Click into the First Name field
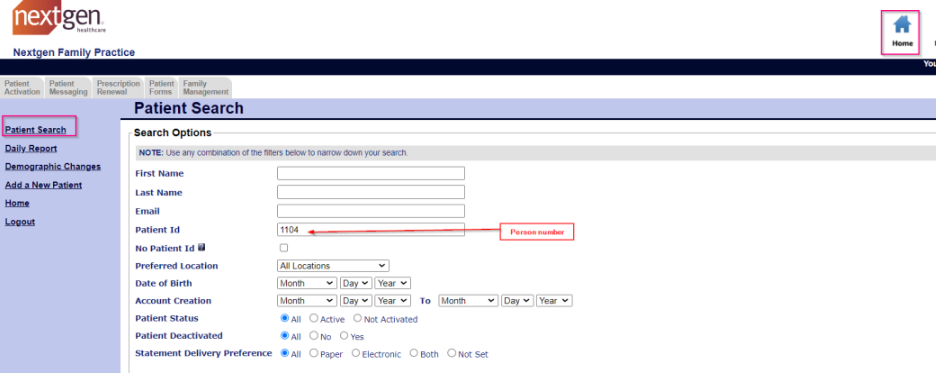The height and width of the screenshot is (373, 936). 371,173
